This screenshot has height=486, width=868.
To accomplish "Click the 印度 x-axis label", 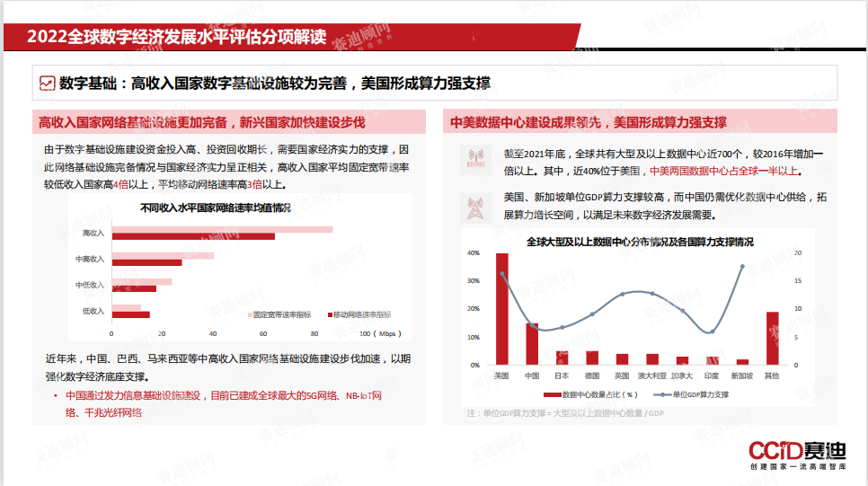I will pos(712,376).
